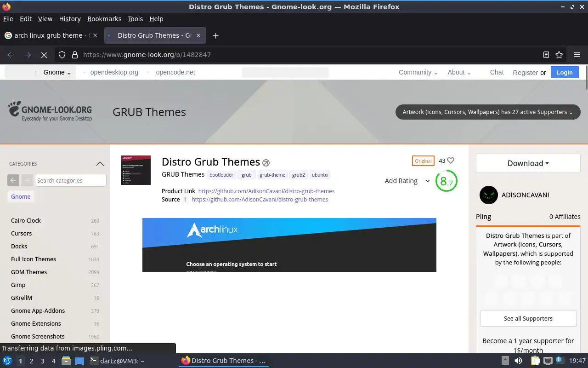The height and width of the screenshot is (368, 588).
Task: Open the LXQt start menu in taskbar
Action: [x=7, y=361]
